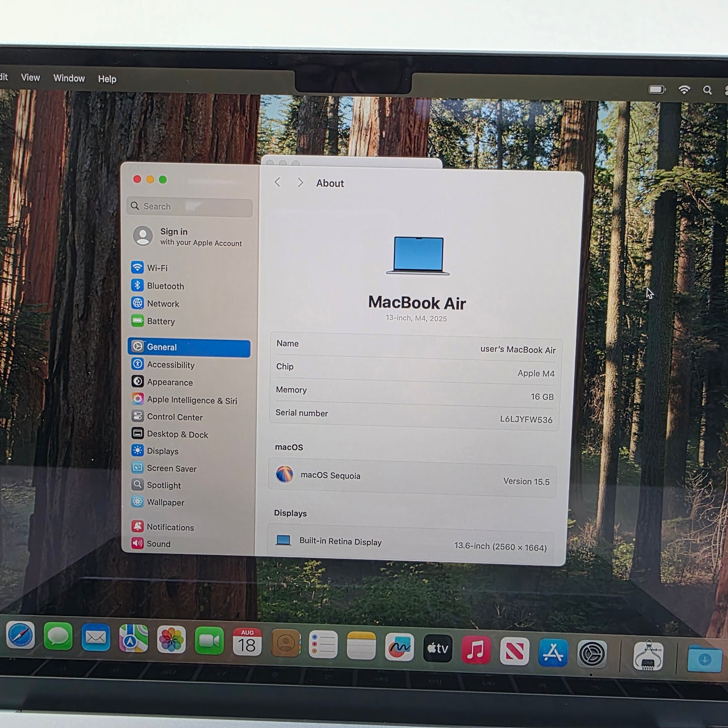
Task: Click the Built-in Retina Display row
Action: coord(410,544)
